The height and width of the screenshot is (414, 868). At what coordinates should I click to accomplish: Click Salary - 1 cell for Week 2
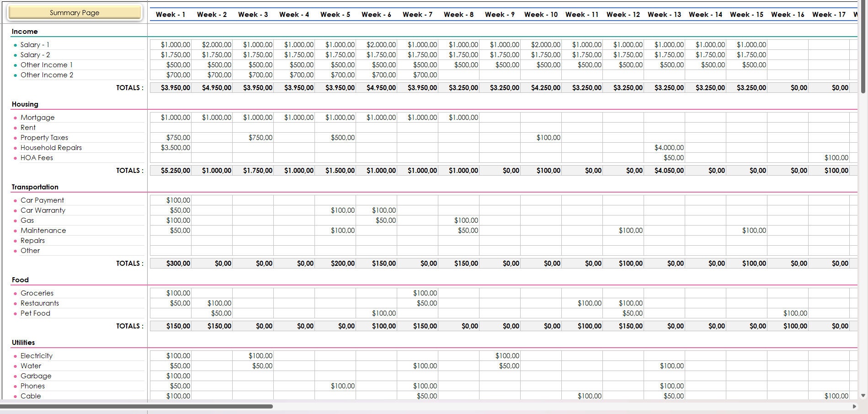coord(212,45)
